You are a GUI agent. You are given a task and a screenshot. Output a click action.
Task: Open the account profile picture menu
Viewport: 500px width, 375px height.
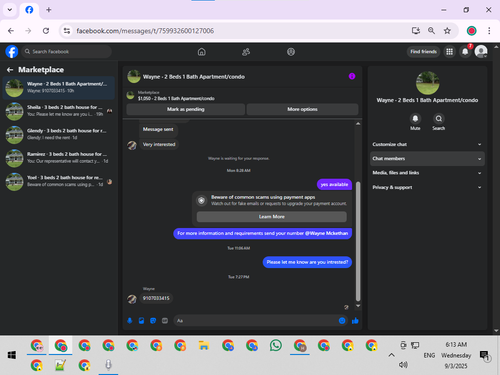click(x=481, y=52)
